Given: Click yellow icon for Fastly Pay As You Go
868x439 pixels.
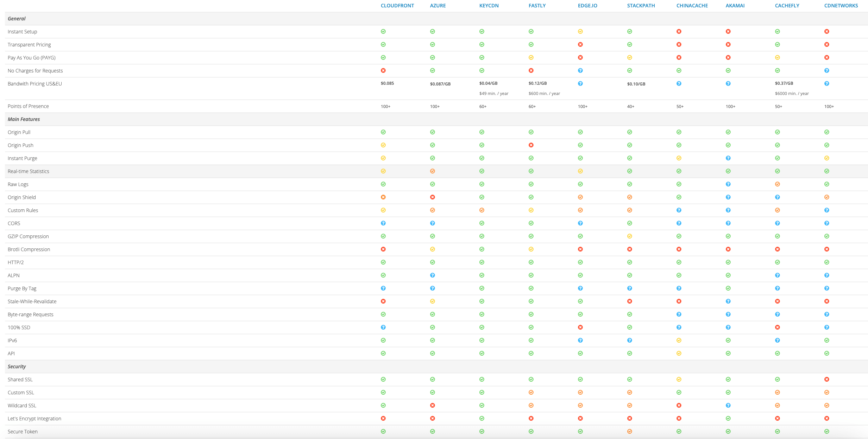Looking at the screenshot, I should [531, 58].
